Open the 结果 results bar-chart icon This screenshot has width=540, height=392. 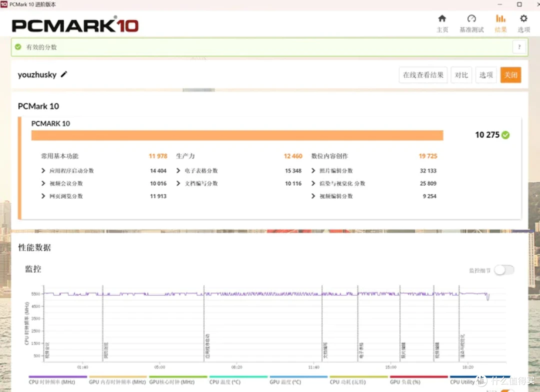500,18
